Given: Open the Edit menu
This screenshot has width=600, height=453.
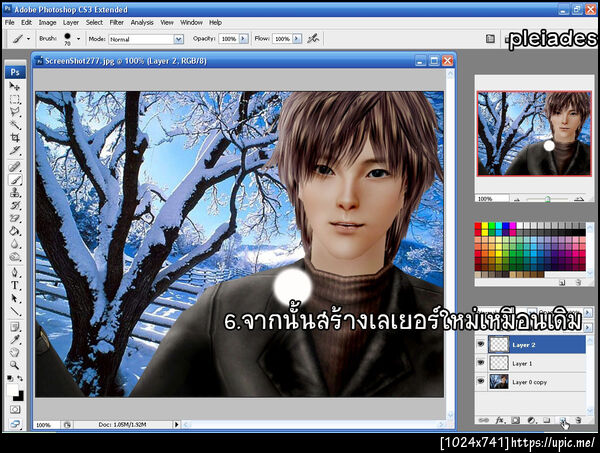Looking at the screenshot, I should pyautogui.click(x=26, y=23).
